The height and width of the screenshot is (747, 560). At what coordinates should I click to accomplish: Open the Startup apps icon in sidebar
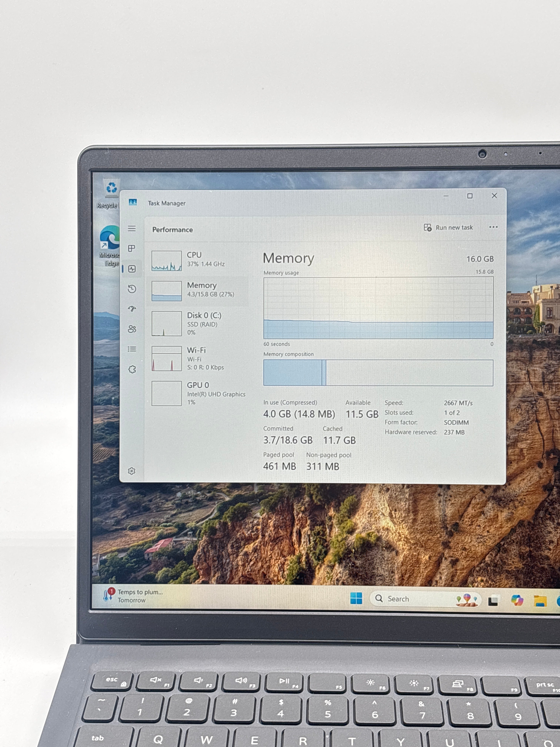[x=132, y=309]
